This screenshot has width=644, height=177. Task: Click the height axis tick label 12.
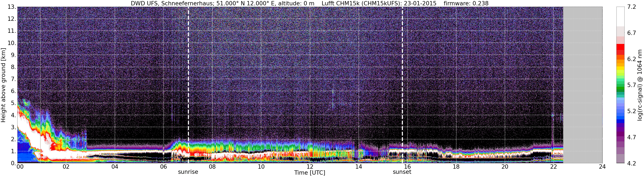point(12,19)
